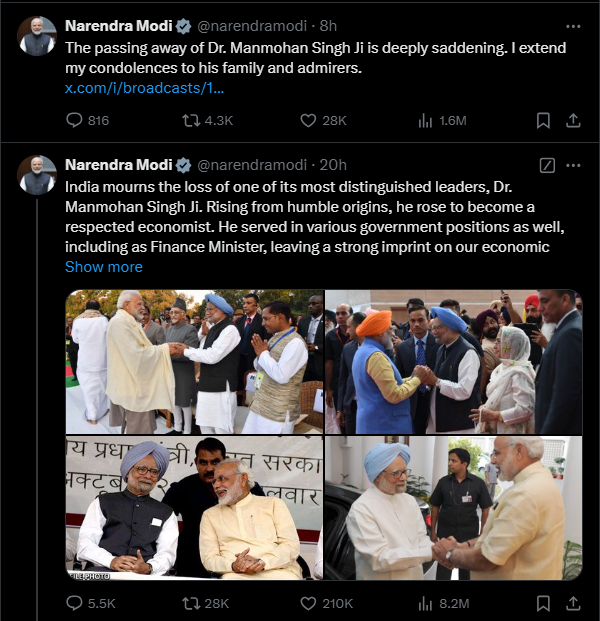Expand tweet text with Show more

(x=104, y=267)
